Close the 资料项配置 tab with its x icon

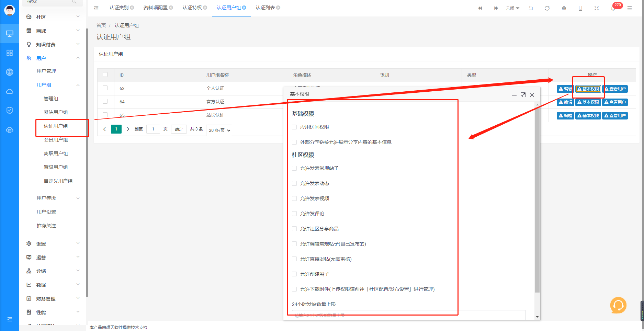171,8
